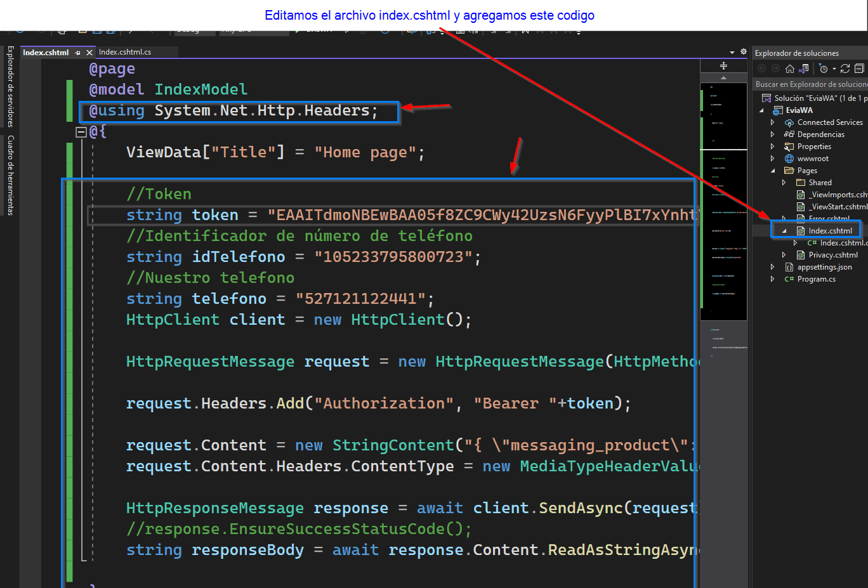868x588 pixels.
Task: Open the editor tab settings gear icon
Action: click(x=744, y=52)
